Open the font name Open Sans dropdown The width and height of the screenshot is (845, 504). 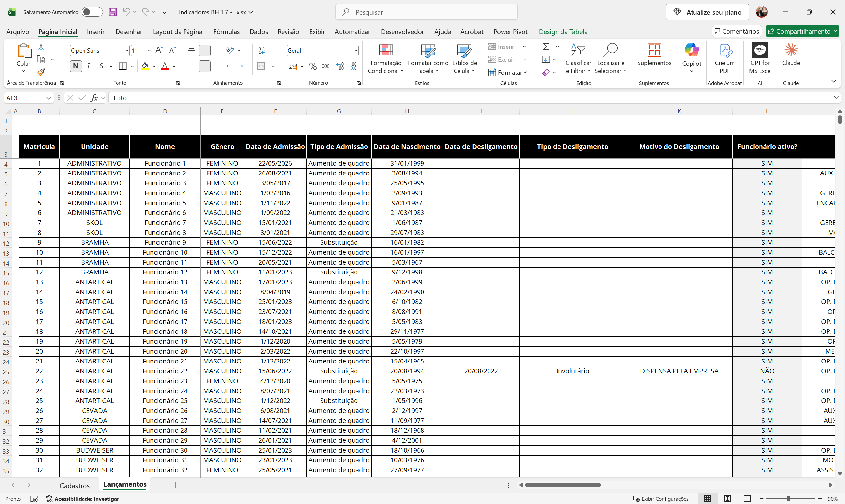pos(126,50)
